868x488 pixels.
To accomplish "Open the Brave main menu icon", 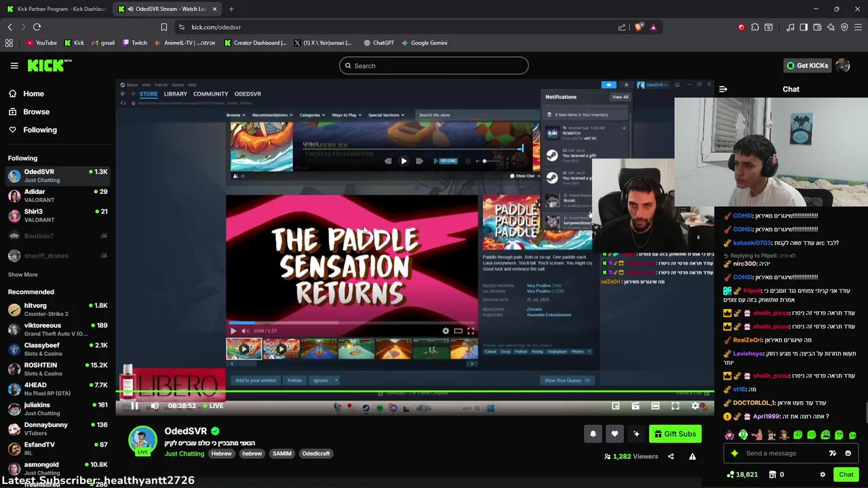I will 858,27.
